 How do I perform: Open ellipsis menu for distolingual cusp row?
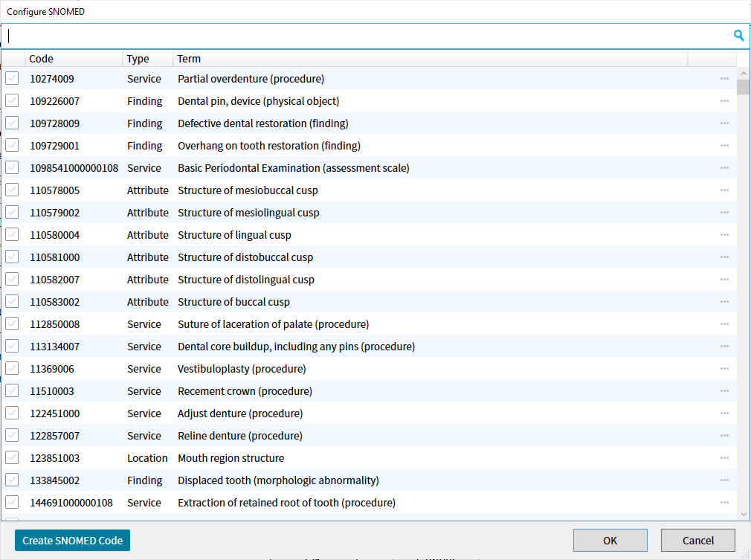[x=724, y=280]
